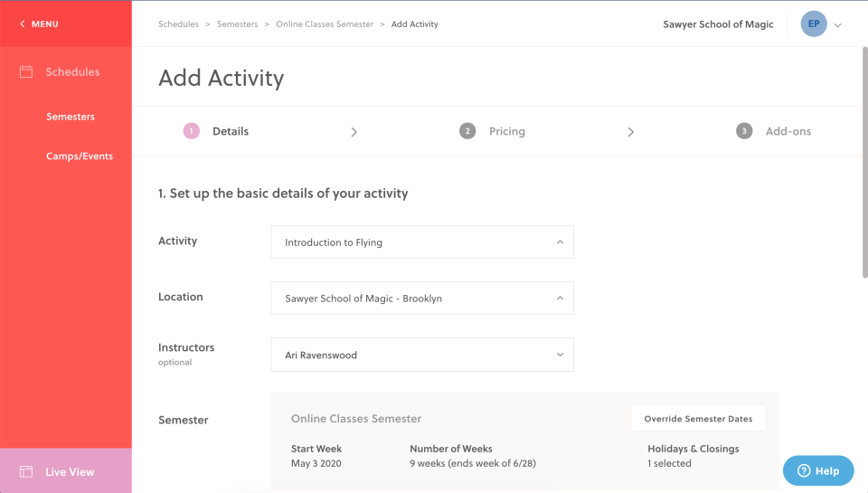Open the account menu chevron
The height and width of the screenshot is (493, 868).
coord(838,25)
